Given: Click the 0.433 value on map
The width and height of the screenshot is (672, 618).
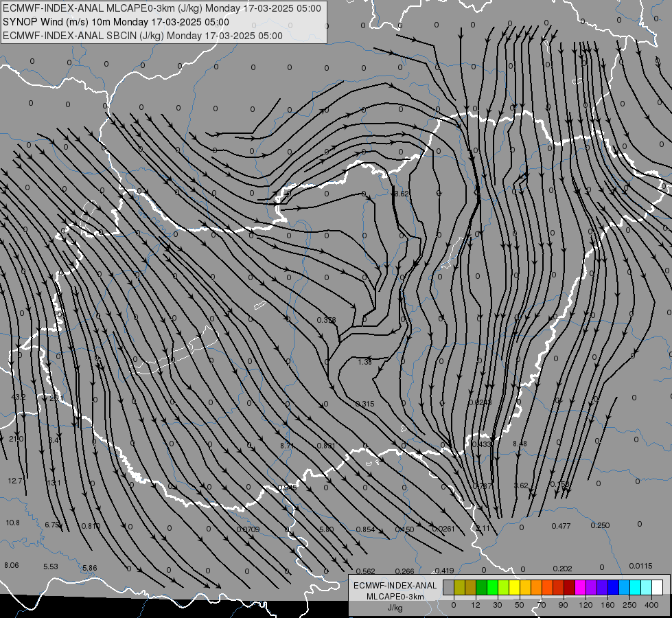Looking at the screenshot, I should point(481,445).
